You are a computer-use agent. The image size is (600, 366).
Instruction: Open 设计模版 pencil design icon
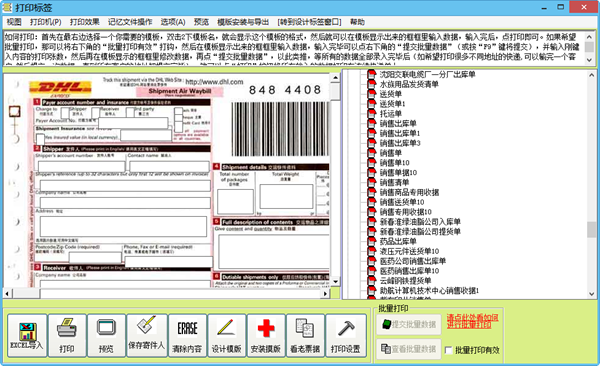[x=227, y=336]
